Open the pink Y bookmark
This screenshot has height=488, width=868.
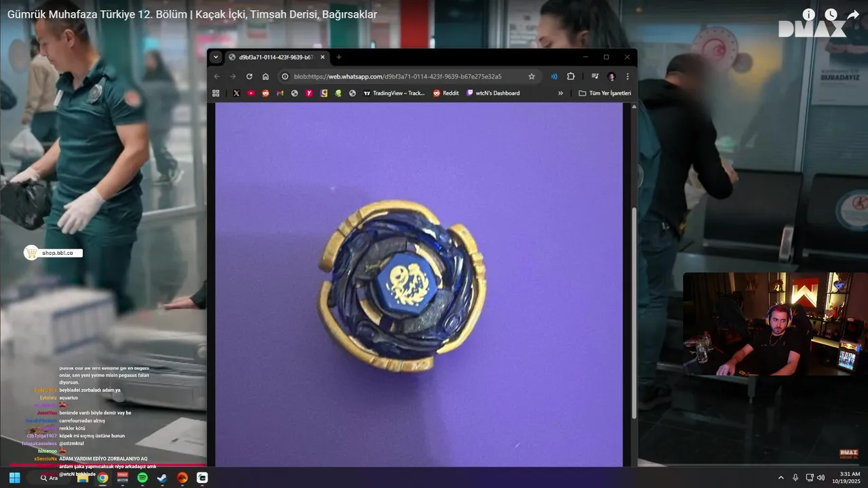pos(309,93)
